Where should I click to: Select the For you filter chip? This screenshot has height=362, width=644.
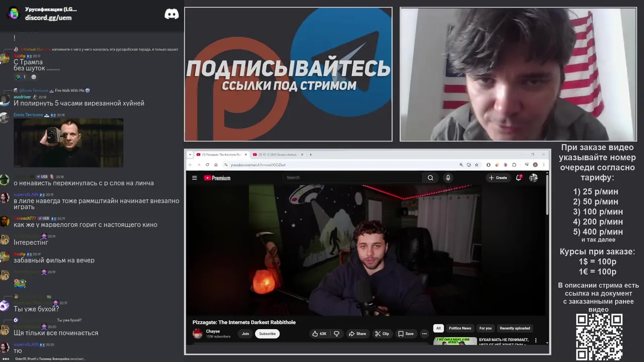486,328
